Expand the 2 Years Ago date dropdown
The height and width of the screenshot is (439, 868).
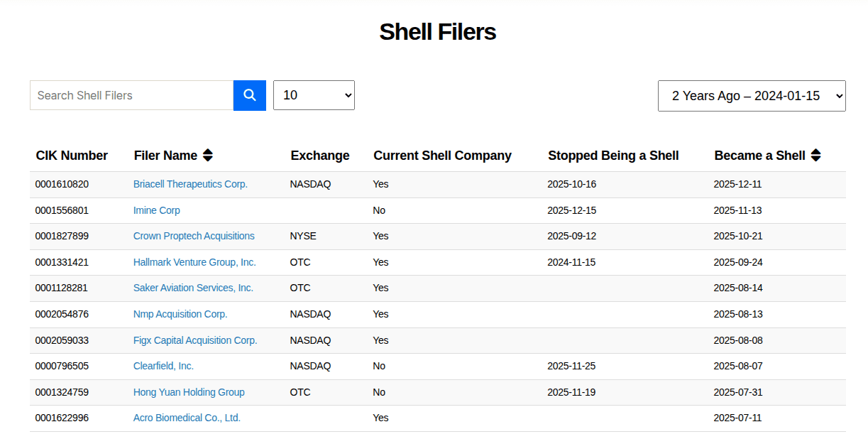[x=751, y=96]
